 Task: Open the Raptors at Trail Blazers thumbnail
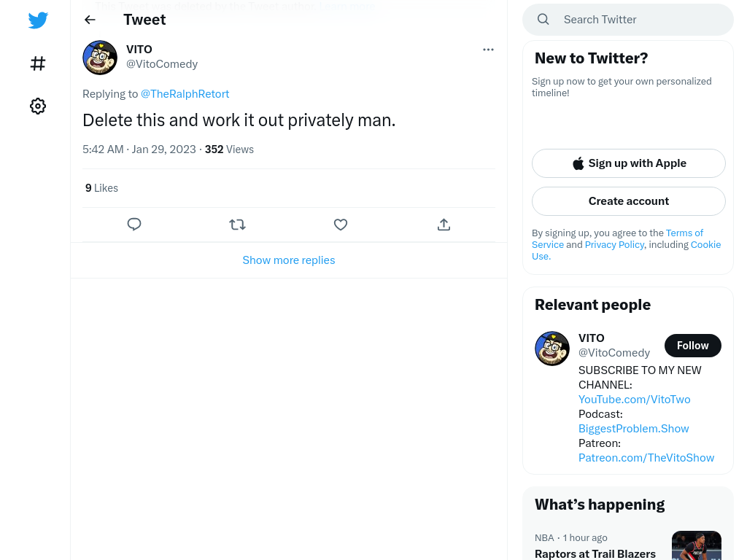click(697, 545)
